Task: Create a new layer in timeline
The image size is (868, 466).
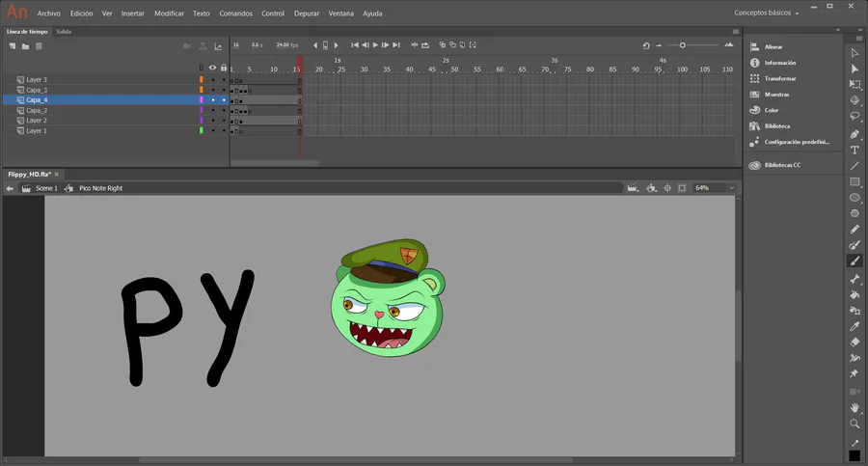Action: coord(13,46)
